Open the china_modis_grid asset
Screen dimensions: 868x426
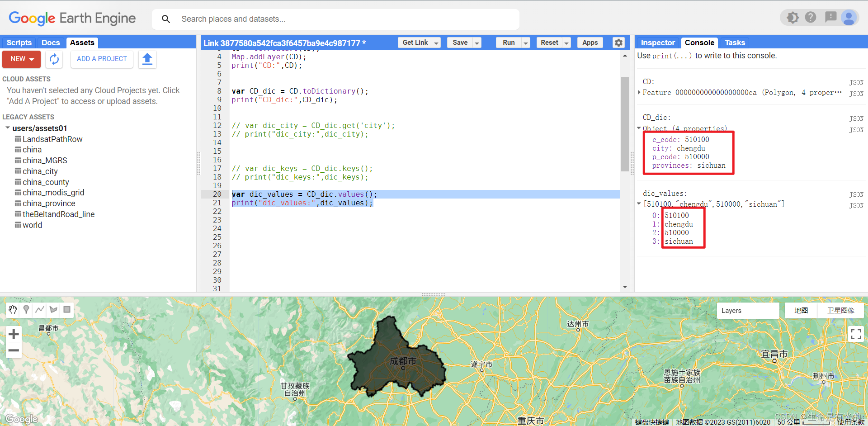pyautogui.click(x=53, y=193)
